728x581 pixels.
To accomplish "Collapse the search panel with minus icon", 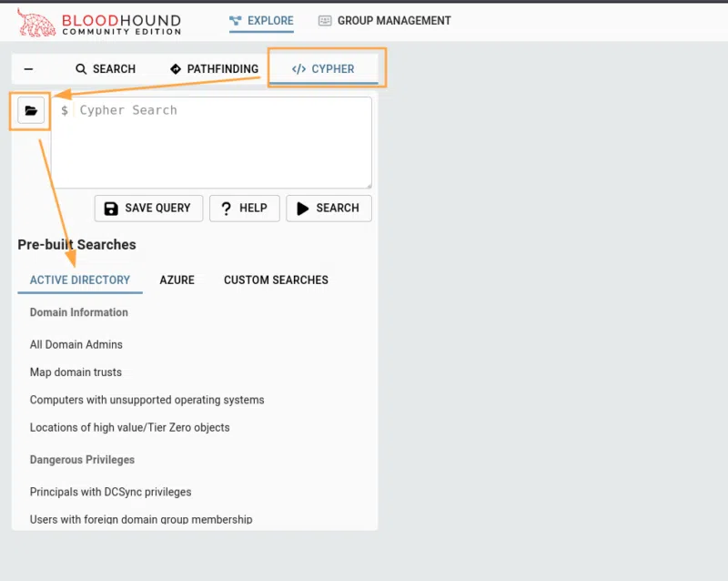I will tap(28, 69).
